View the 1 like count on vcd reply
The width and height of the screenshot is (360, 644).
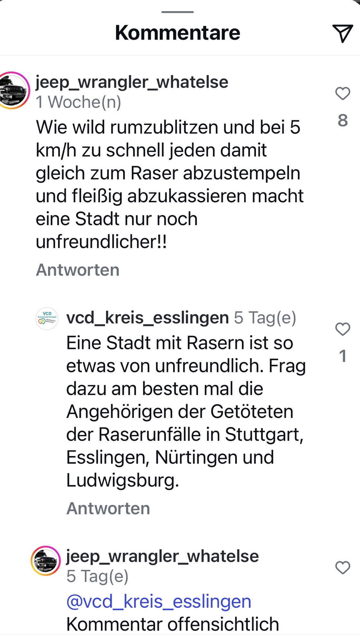(x=343, y=356)
